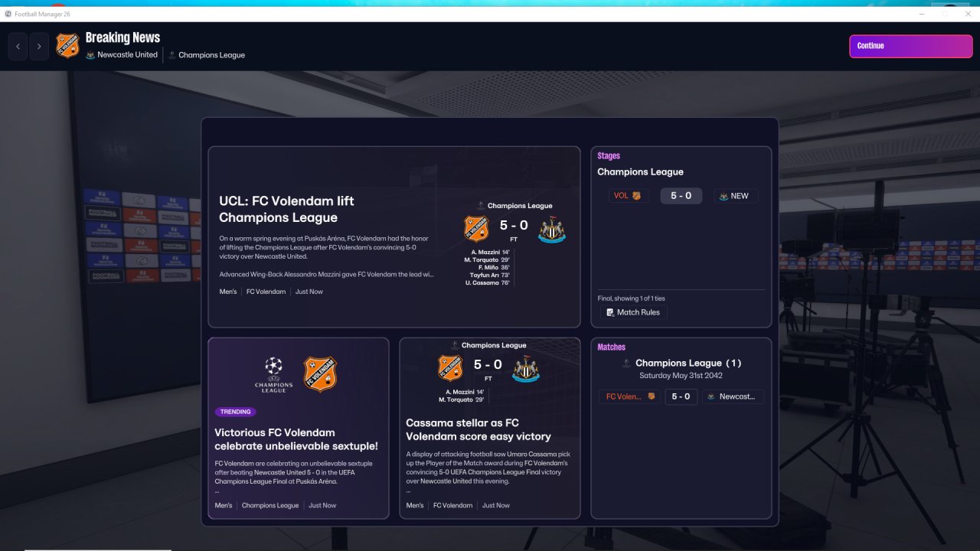Click the 'FC Volendam' tag on the Cassama card
Viewport: 980px width, 551px height.
[x=452, y=505]
